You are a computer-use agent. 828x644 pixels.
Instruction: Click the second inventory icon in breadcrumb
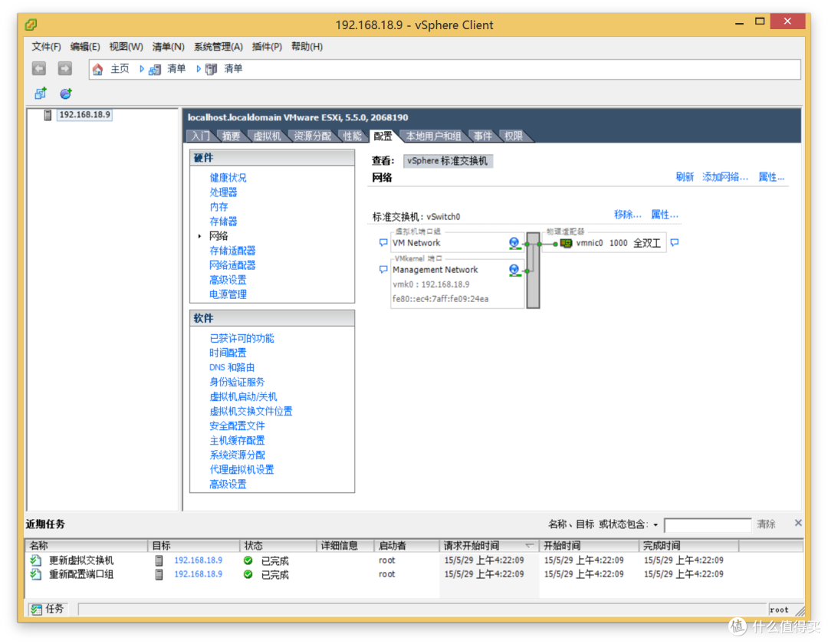click(x=212, y=69)
